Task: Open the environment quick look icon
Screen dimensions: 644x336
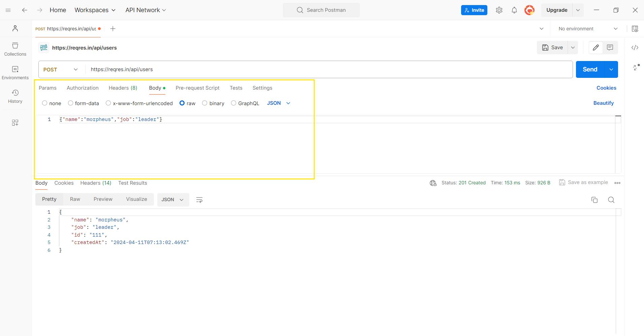Action: [x=635, y=29]
